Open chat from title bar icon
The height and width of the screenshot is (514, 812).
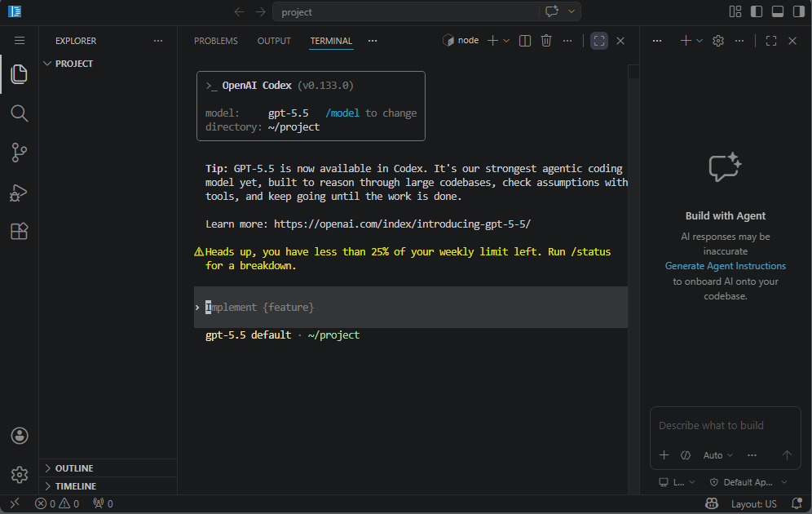coord(552,11)
